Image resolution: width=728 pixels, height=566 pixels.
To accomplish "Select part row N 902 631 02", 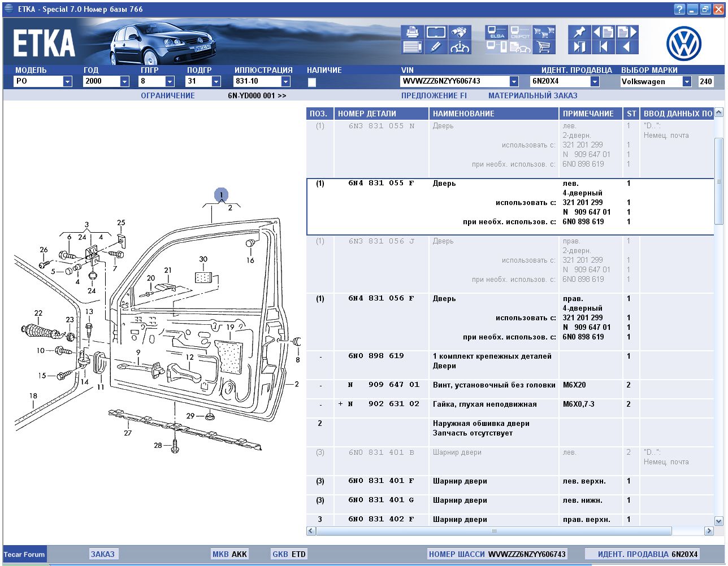I will coord(511,408).
